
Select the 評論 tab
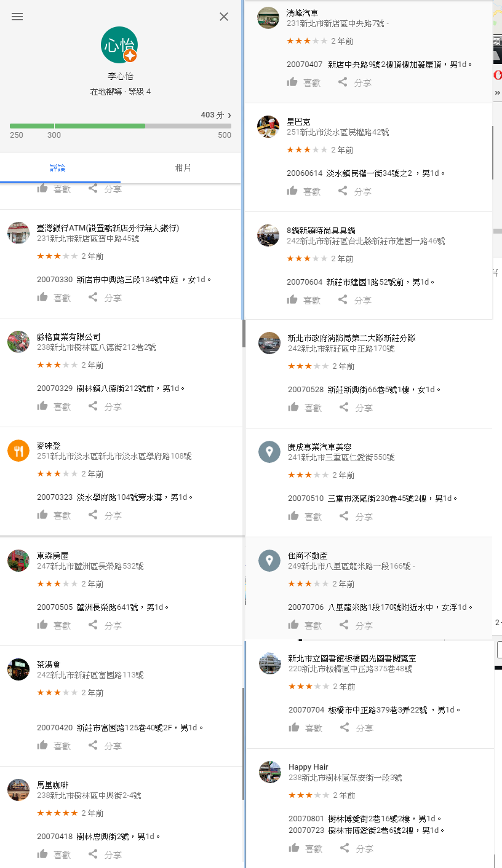[x=58, y=168]
